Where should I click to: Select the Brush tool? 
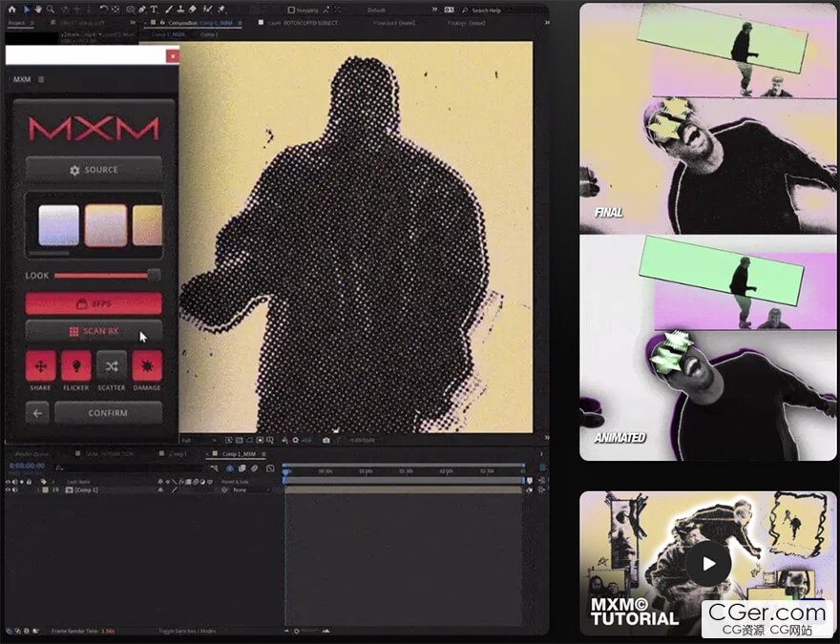click(x=169, y=10)
